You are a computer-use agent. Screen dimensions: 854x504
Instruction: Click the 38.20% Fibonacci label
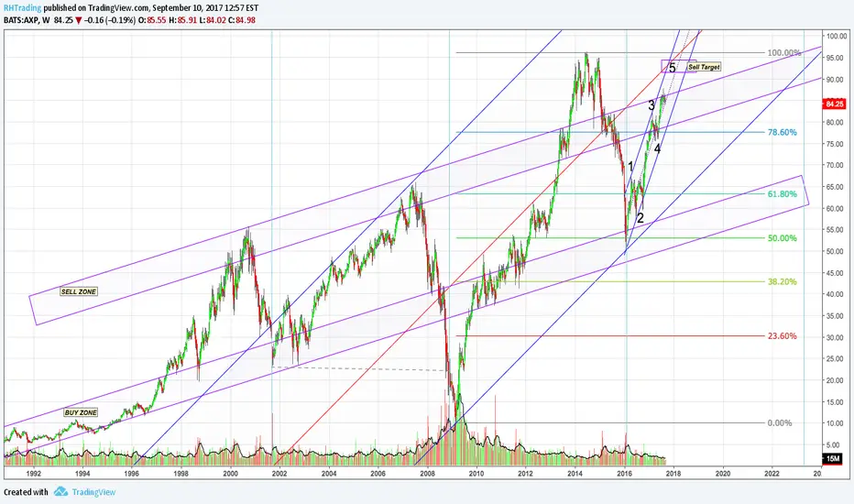[x=783, y=281]
